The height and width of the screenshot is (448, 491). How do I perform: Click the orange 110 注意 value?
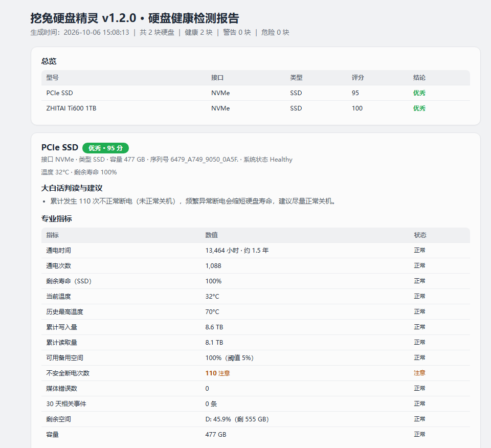tap(218, 373)
